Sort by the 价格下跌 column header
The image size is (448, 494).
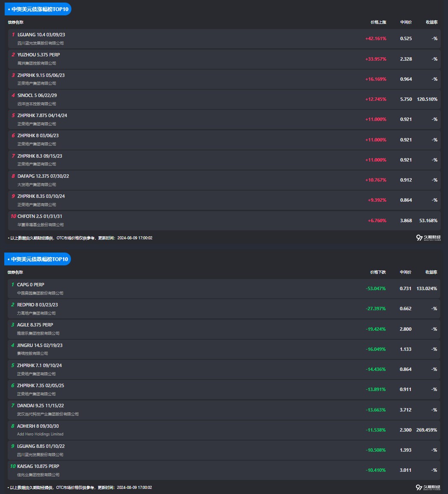point(377,272)
